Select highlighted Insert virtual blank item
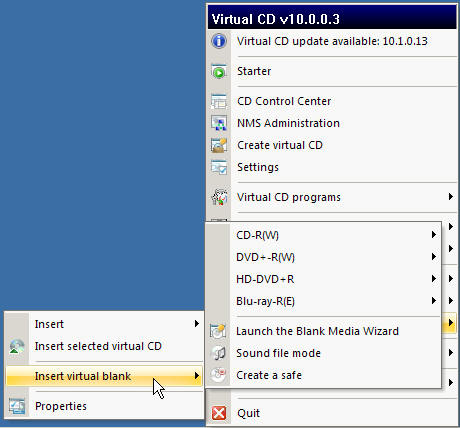 pos(104,376)
